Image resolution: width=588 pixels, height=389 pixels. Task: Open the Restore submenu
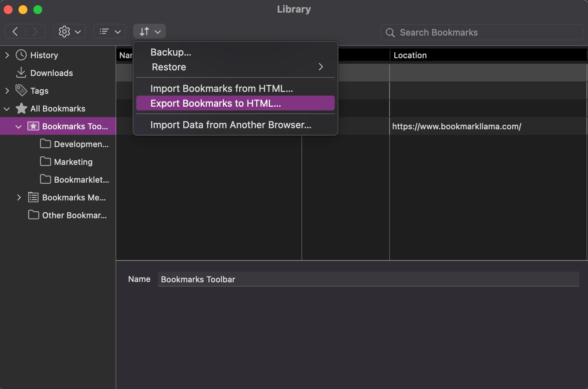(x=235, y=67)
